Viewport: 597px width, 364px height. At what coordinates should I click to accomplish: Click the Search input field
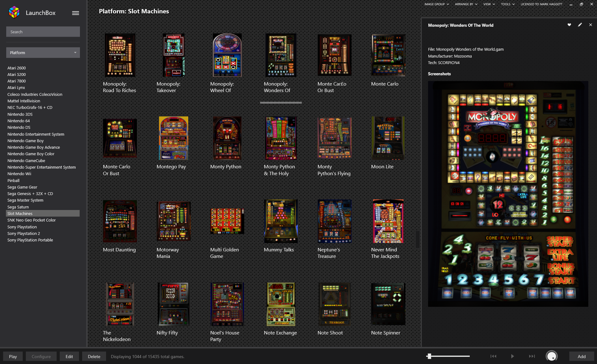coord(43,32)
